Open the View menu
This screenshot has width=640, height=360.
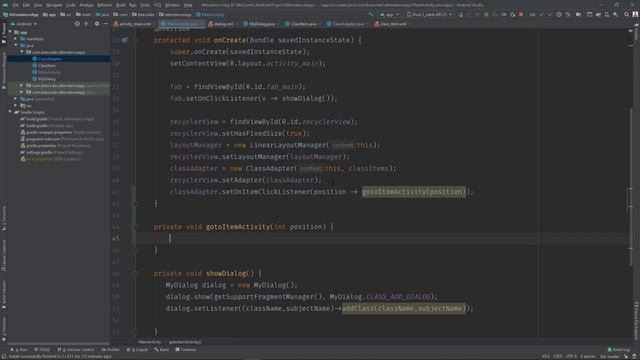(38, 5)
